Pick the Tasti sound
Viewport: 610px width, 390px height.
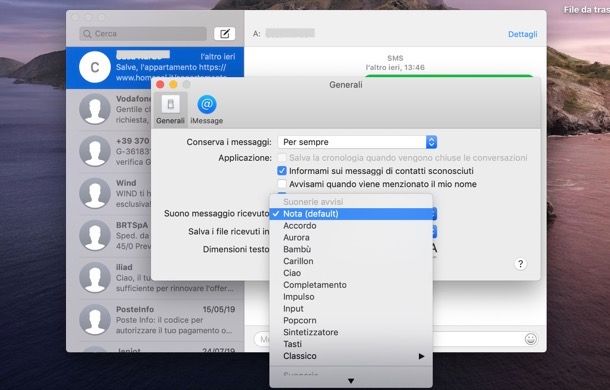[351, 344]
